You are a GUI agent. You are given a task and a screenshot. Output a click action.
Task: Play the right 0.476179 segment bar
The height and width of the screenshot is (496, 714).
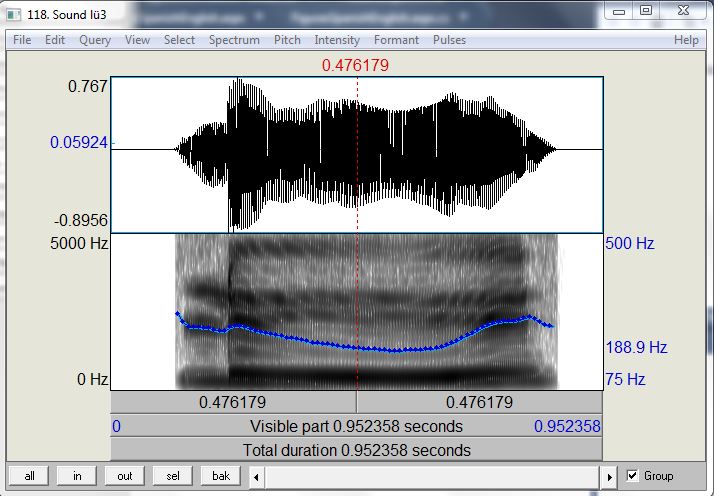[479, 402]
